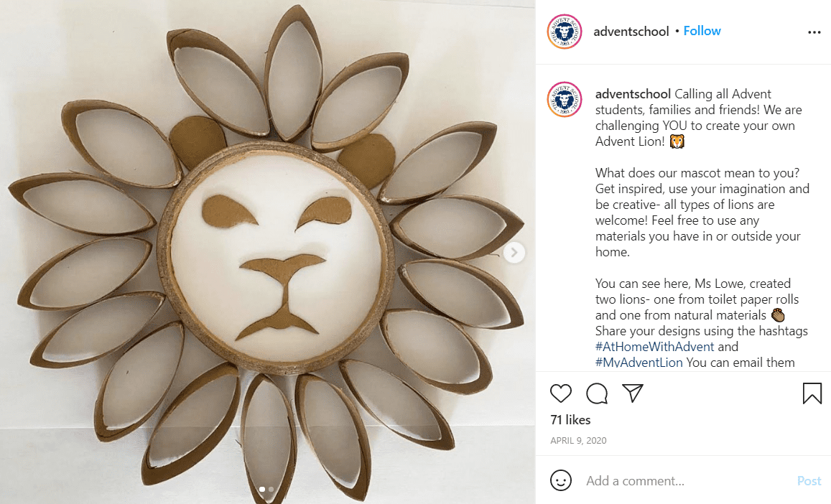Click the lion craft photo
The height and width of the screenshot is (504, 831).
point(268,252)
